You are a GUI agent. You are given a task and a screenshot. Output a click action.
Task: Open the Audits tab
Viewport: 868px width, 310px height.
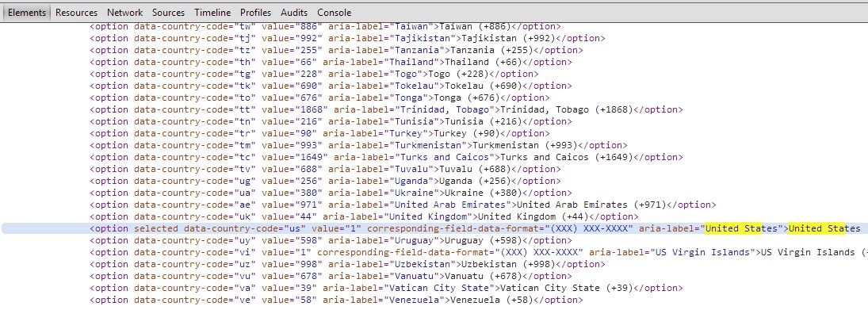(295, 12)
